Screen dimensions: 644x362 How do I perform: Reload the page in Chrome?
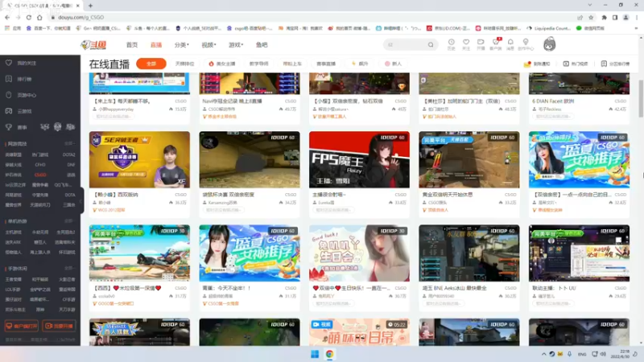[x=28, y=17]
